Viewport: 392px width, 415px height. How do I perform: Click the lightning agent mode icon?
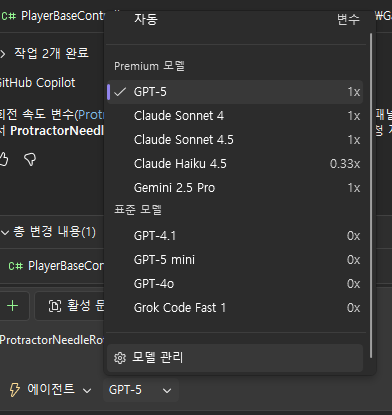click(x=15, y=390)
